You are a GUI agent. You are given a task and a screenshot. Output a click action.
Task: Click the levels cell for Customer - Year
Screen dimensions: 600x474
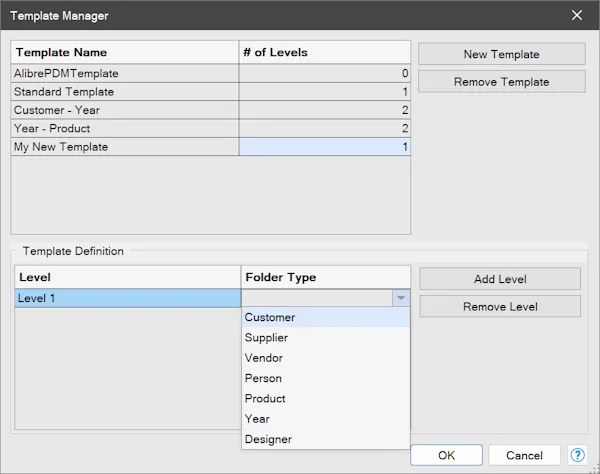[325, 110]
